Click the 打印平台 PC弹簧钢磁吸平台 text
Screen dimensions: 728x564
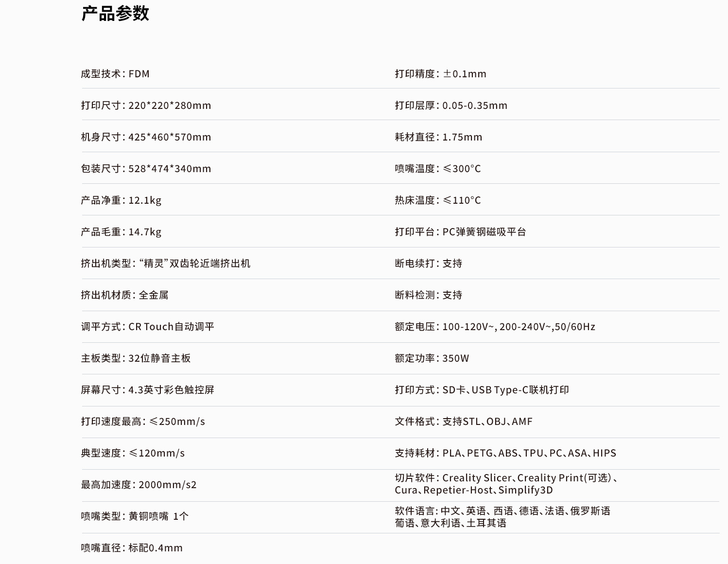click(x=460, y=232)
